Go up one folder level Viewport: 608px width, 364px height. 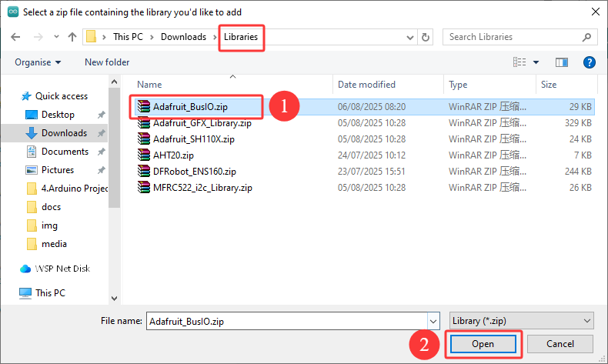pos(72,37)
